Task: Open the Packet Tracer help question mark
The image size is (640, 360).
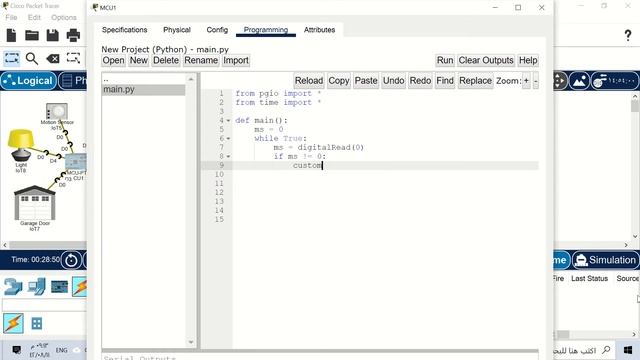Action: coord(628,36)
